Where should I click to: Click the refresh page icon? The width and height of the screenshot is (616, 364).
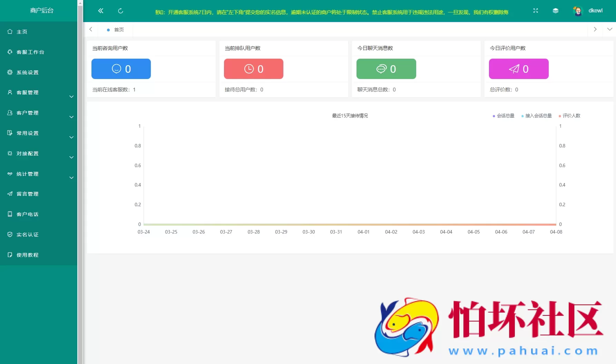120,11
